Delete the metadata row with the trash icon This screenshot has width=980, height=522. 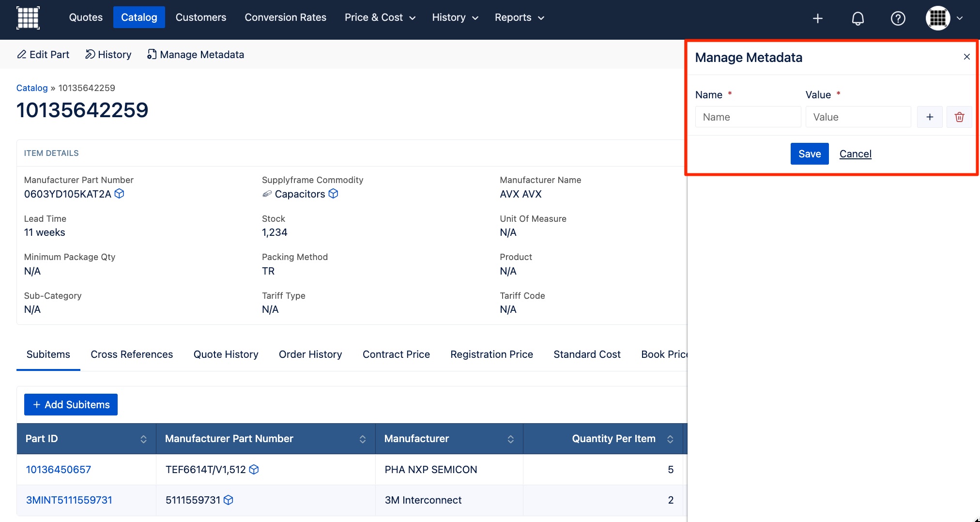959,117
